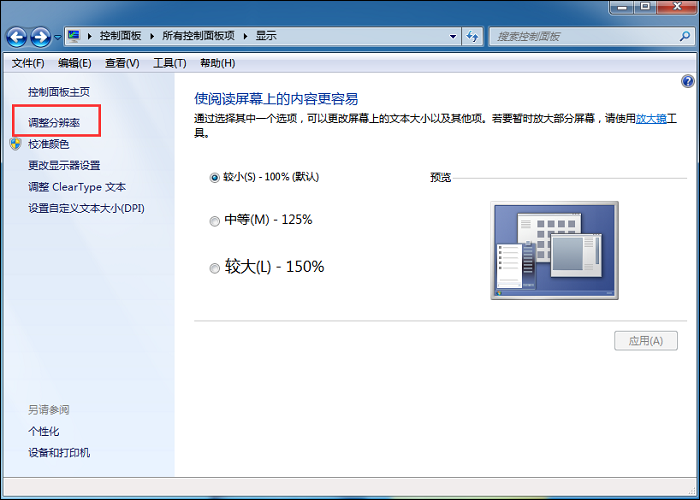
Task: Go to 控制面板主页
Action: [x=59, y=92]
